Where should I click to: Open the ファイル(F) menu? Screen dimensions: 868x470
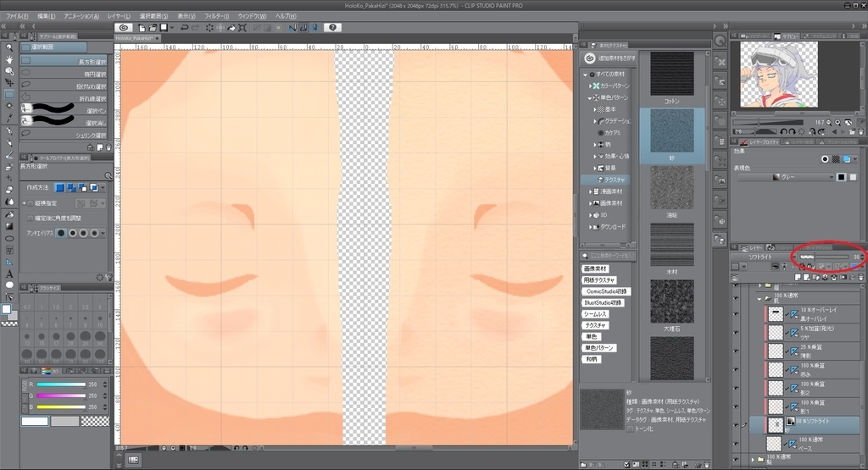click(x=17, y=16)
